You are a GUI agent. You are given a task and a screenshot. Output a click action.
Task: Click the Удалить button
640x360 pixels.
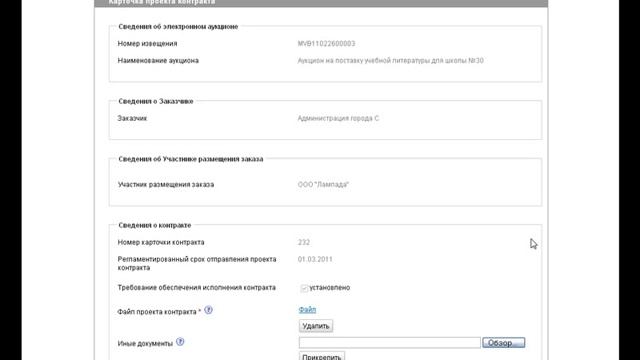(316, 326)
